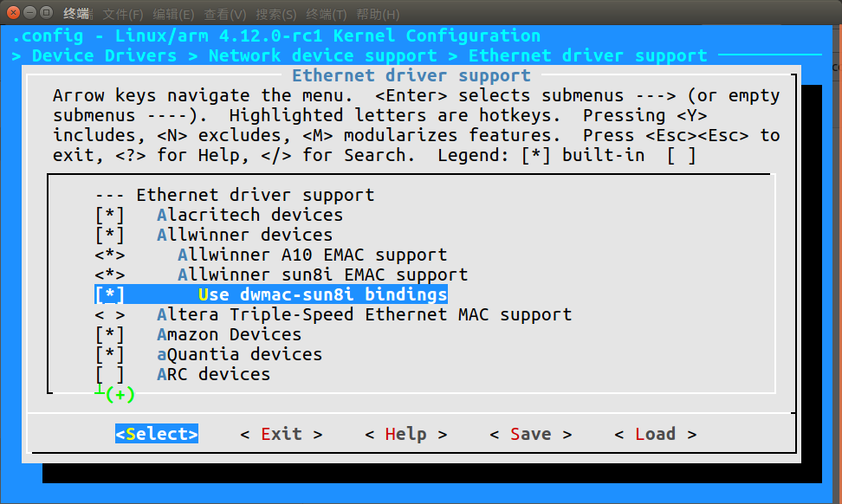Screen dimensions: 842x504
Task: Toggle the Allwinner devices checkbox
Action: 109,235
